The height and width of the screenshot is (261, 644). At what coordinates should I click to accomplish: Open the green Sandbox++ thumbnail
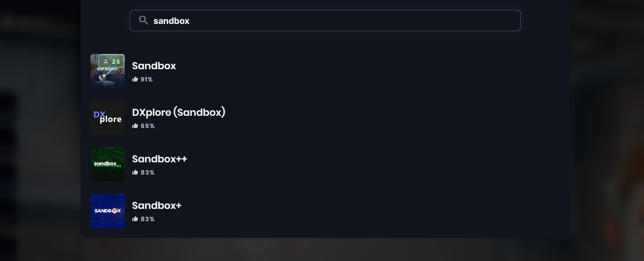pos(108,164)
